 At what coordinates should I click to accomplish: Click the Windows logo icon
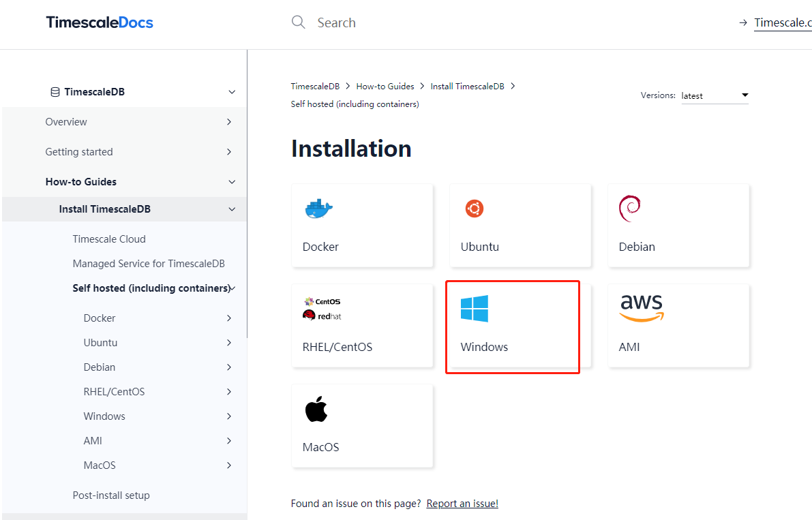click(475, 309)
